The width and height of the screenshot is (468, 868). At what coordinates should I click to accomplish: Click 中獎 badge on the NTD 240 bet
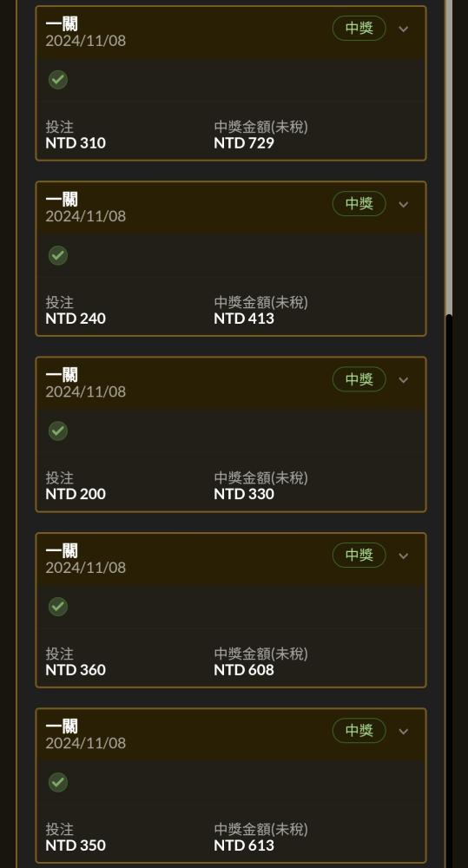359,204
